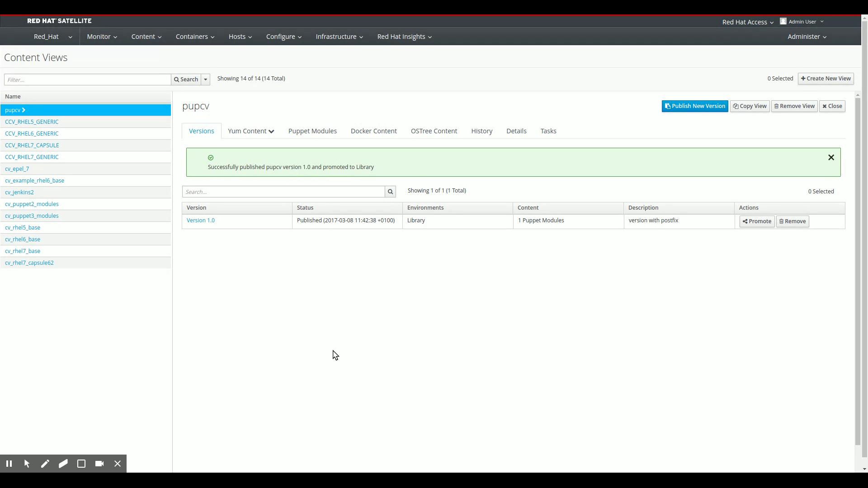
Task: Select cv_rhel7_base content view
Action: 23,251
